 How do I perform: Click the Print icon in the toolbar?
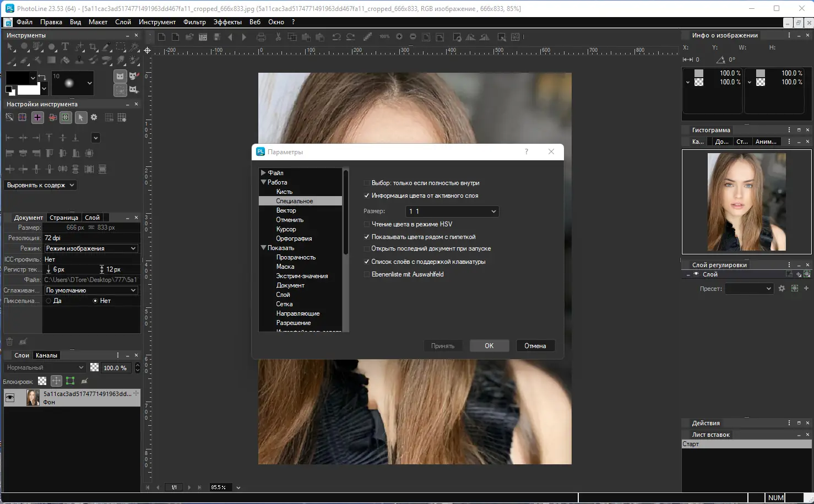(x=261, y=37)
